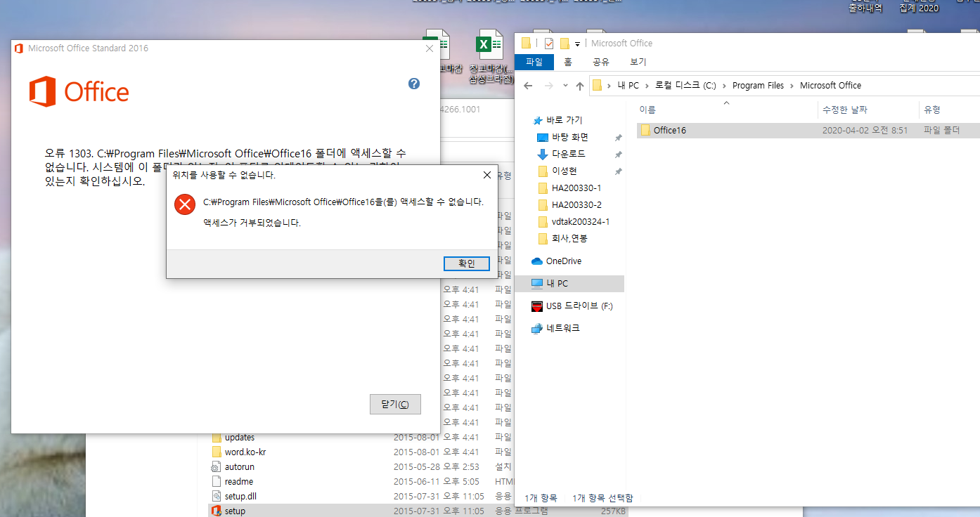Click 로컬 디스크 (C:) in the address bar
The height and width of the screenshot is (517, 980).
coord(685,86)
